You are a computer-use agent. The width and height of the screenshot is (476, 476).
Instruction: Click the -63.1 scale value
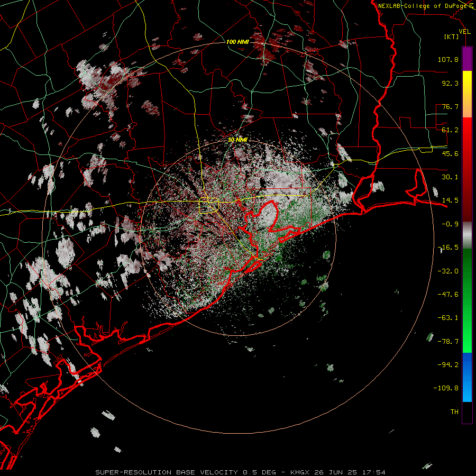[448, 318]
